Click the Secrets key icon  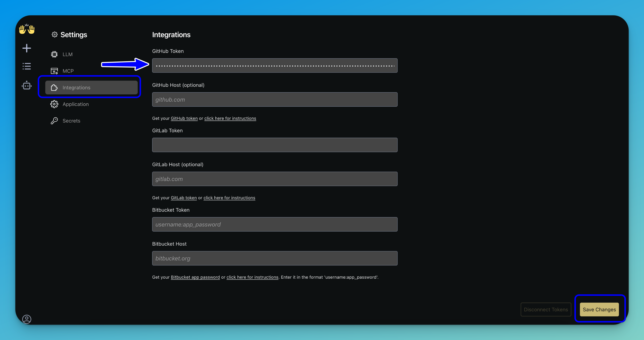tap(54, 121)
